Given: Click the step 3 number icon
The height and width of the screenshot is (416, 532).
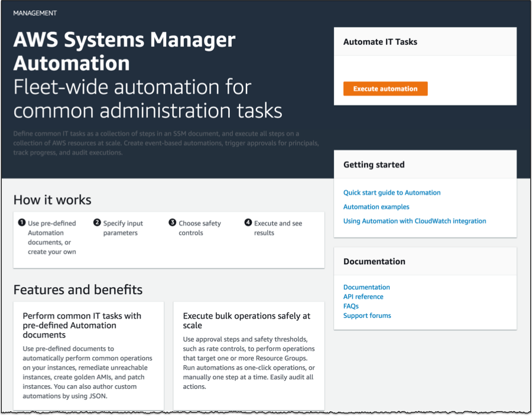Looking at the screenshot, I should tap(173, 223).
